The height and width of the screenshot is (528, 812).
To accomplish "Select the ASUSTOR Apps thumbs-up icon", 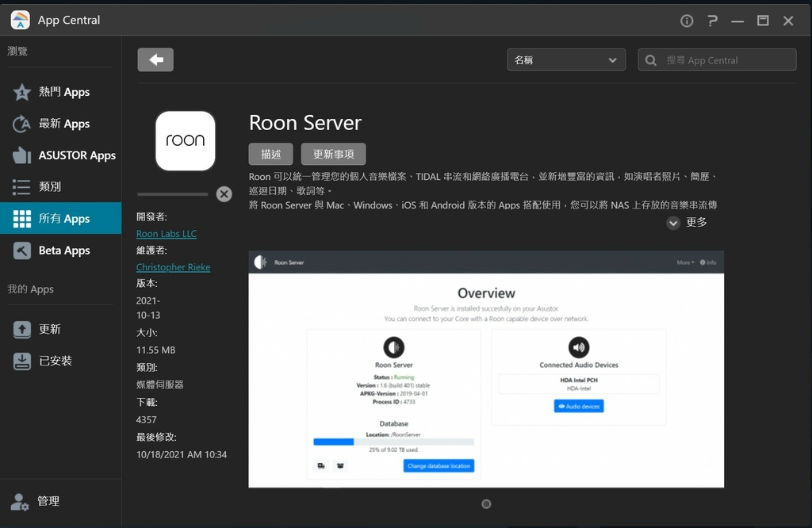I will pyautogui.click(x=21, y=155).
